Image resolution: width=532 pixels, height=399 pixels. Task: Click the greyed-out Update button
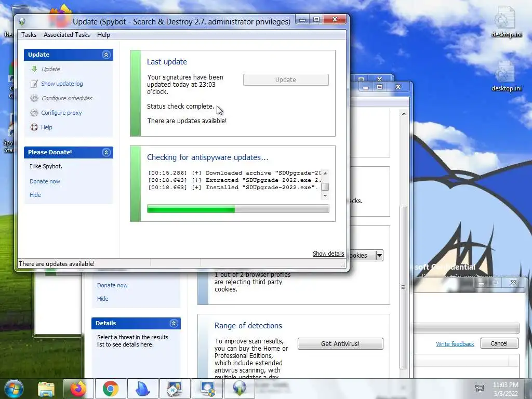point(286,79)
